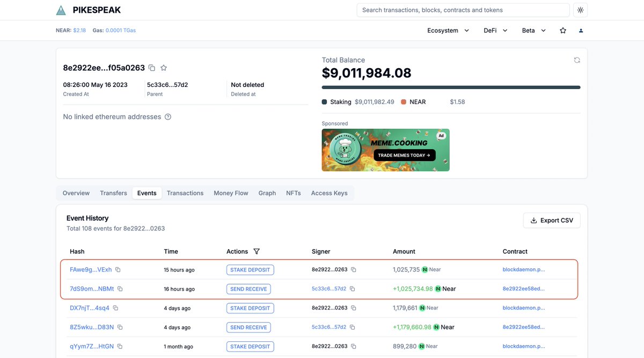Click the Pikespeak mountain logo

[x=60, y=10]
